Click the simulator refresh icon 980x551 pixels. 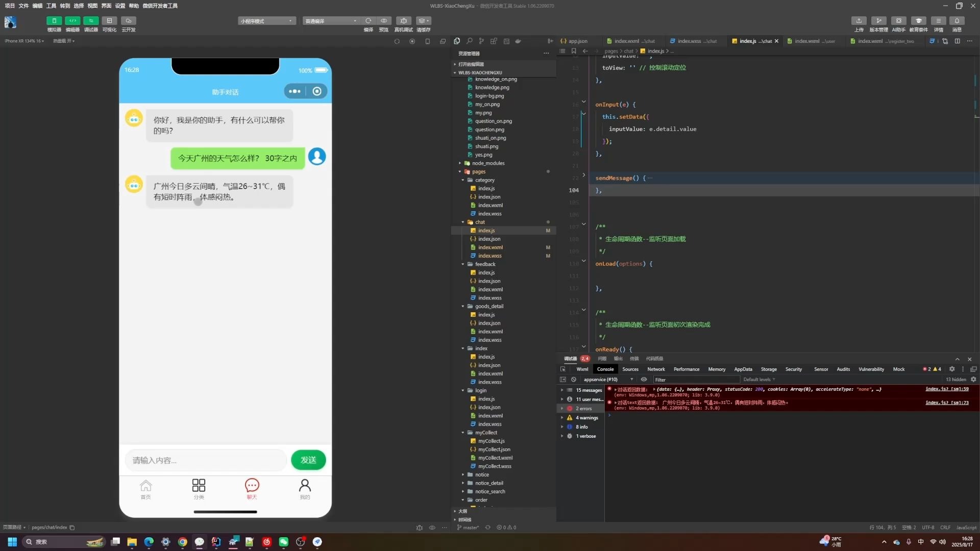397,41
